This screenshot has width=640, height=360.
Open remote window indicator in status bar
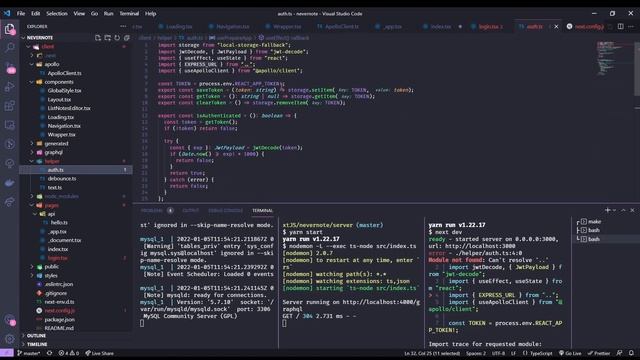[x=7, y=353]
